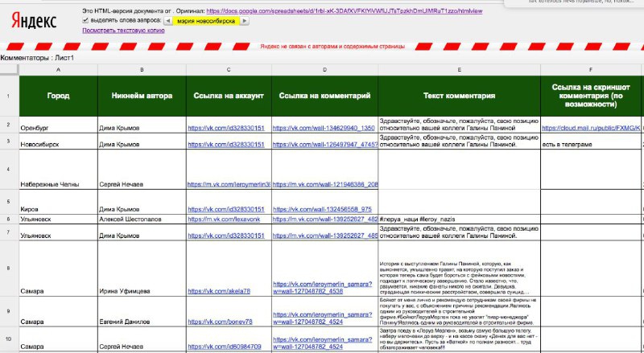
Task: Select column B header
Action: [142, 70]
